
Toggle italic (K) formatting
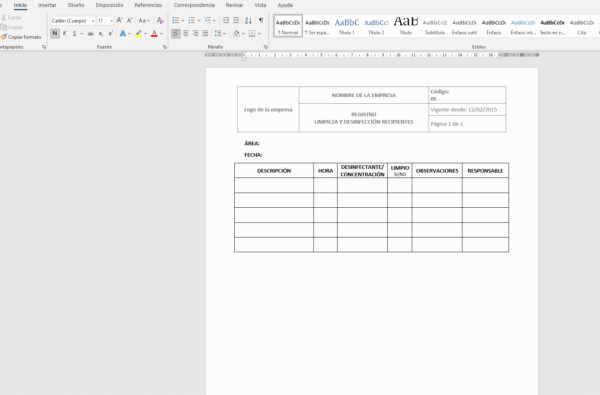point(65,34)
